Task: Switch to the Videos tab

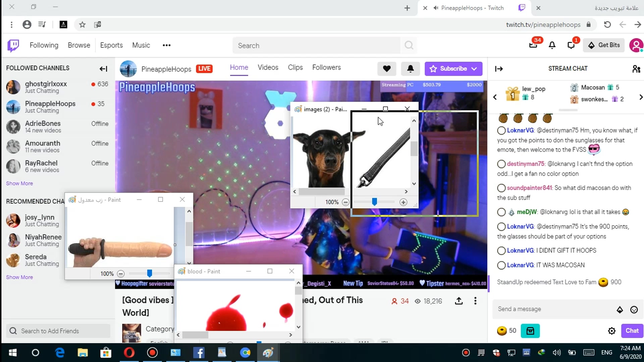Action: (x=268, y=67)
